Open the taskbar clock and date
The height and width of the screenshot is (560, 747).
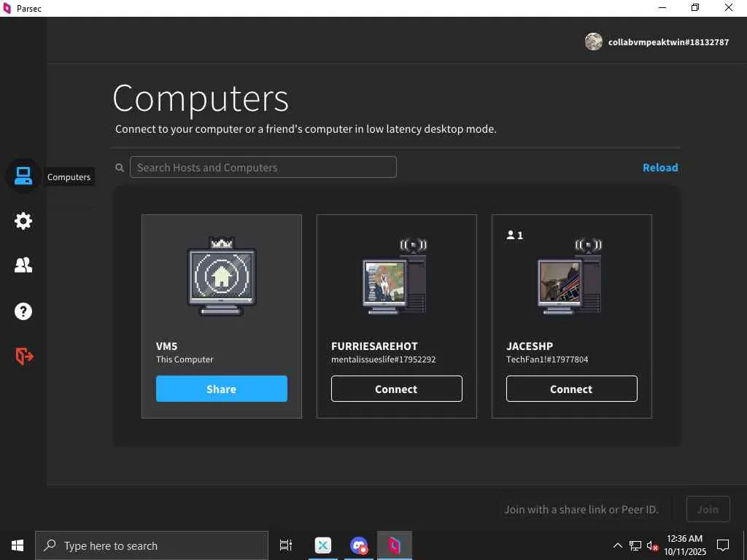click(x=685, y=545)
